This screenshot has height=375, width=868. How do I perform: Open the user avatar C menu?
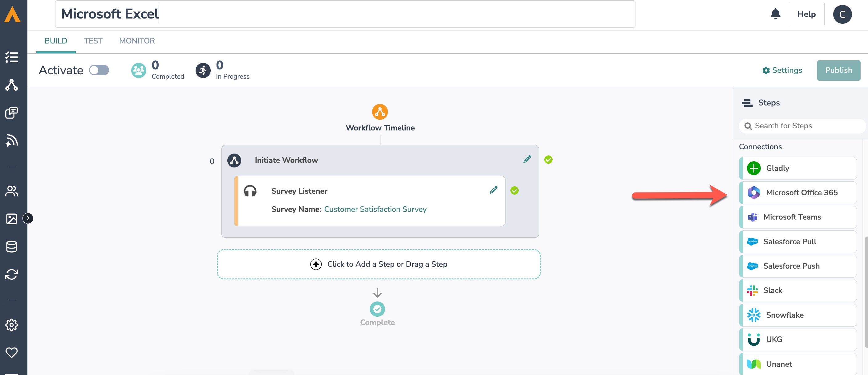click(x=842, y=14)
